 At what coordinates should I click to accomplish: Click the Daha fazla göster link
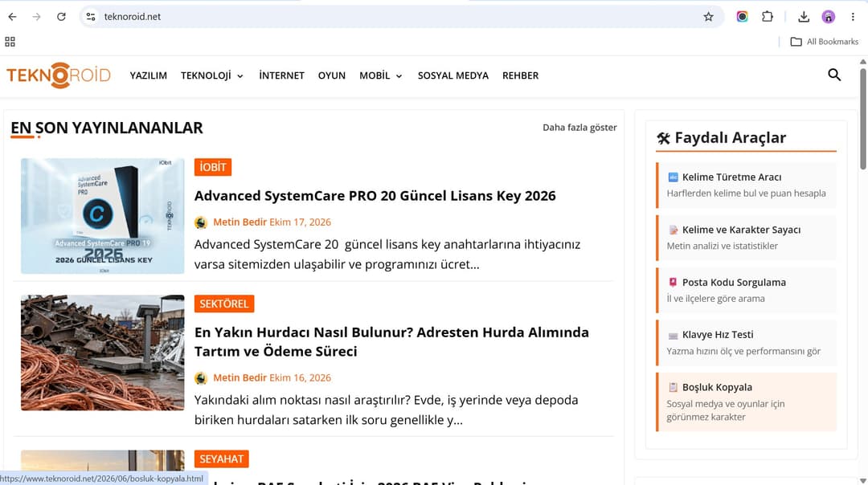click(x=579, y=127)
